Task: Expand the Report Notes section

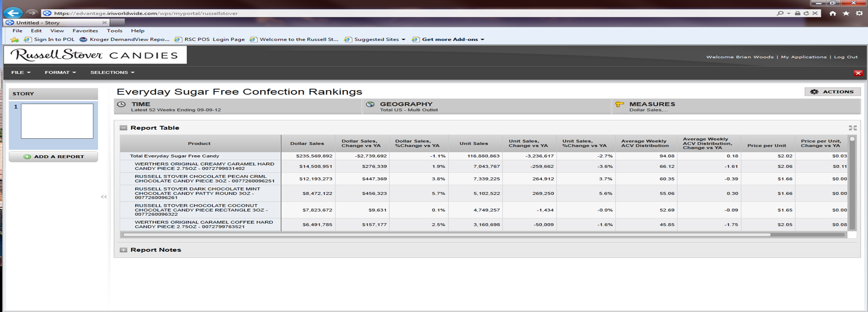Action: coord(123,250)
